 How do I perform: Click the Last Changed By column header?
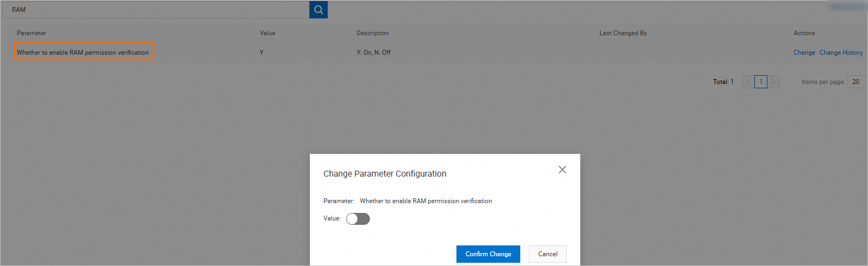[x=623, y=33]
